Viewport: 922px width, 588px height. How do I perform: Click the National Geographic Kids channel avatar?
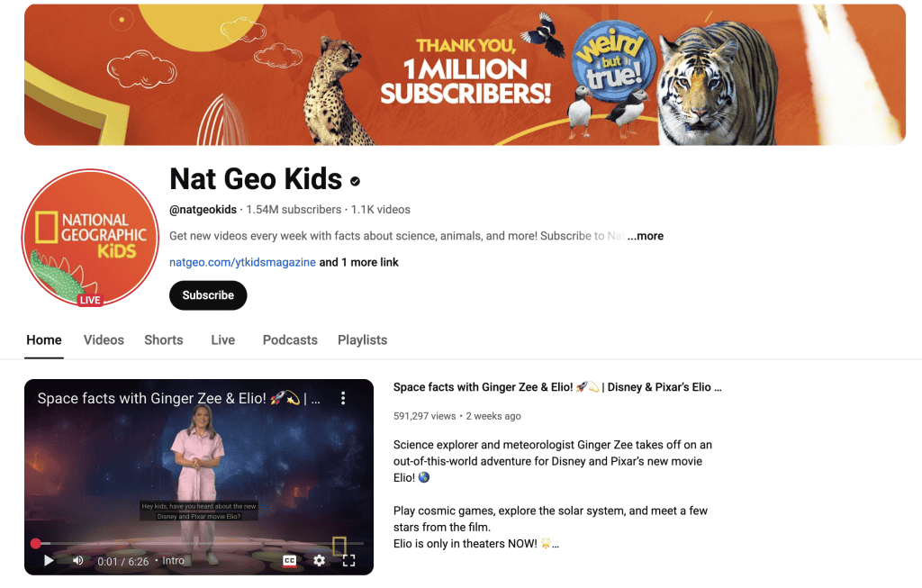pos(90,238)
